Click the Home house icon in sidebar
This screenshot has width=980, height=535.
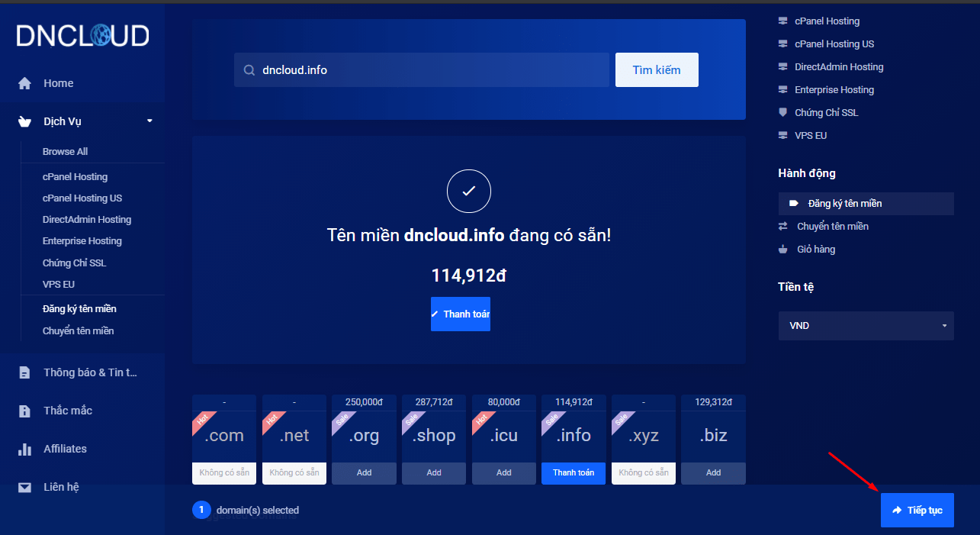click(x=25, y=83)
